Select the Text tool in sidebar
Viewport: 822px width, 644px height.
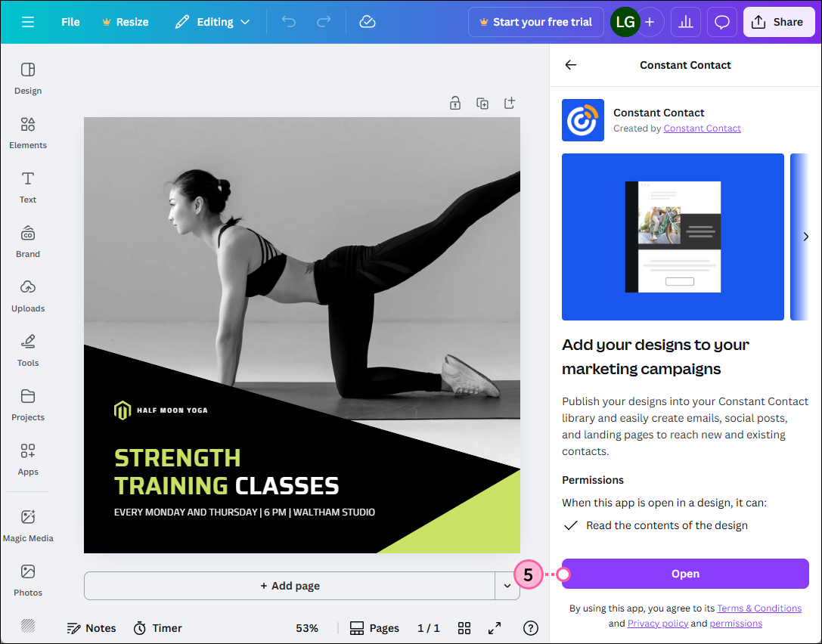pyautogui.click(x=28, y=187)
